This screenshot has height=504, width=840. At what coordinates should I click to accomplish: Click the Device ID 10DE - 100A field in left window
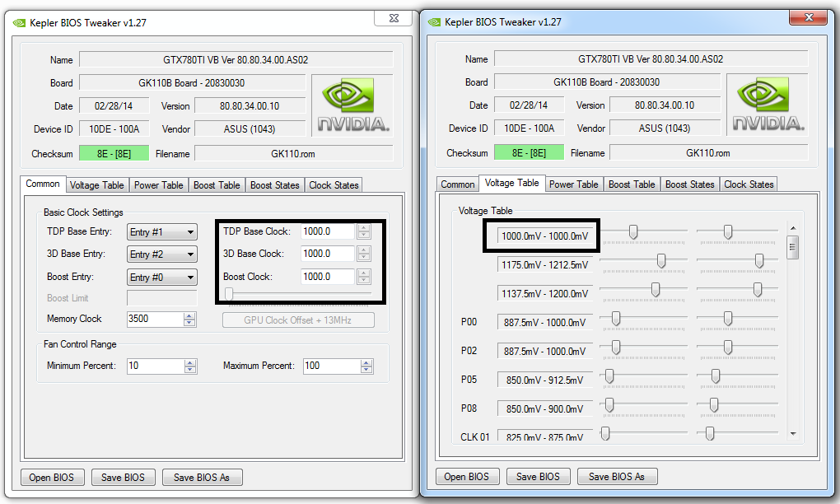click(114, 128)
